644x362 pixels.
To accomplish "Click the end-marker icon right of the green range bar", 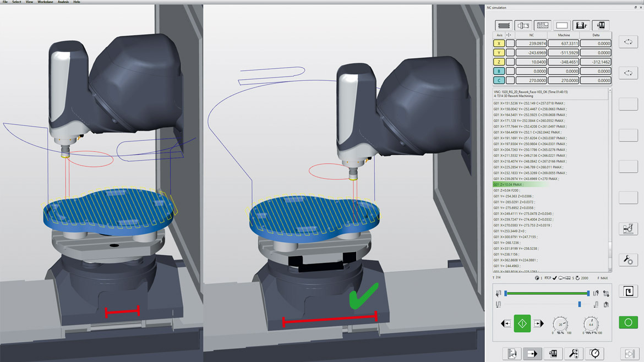I will pyautogui.click(x=596, y=293).
